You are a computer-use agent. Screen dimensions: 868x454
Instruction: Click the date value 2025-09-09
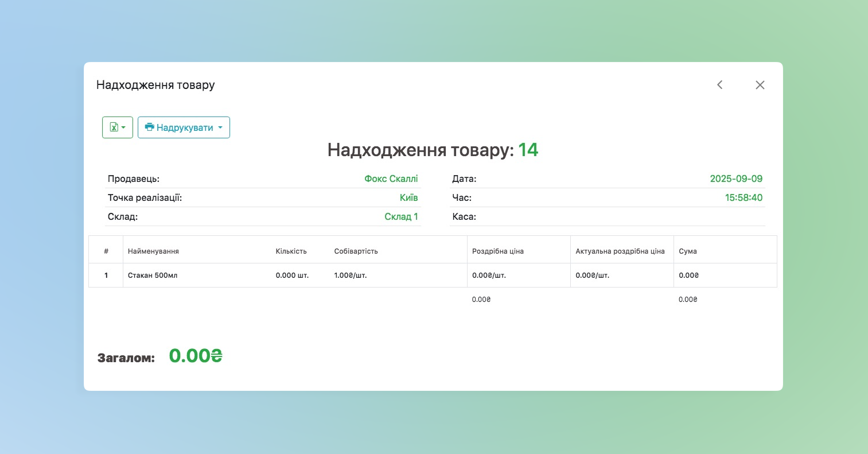click(736, 179)
